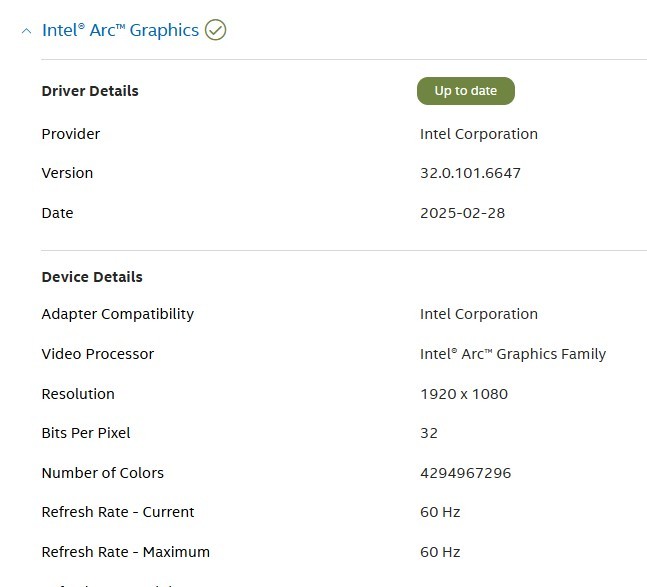Select Bits Per Pixel value 32
The image size is (647, 587).
[429, 433]
